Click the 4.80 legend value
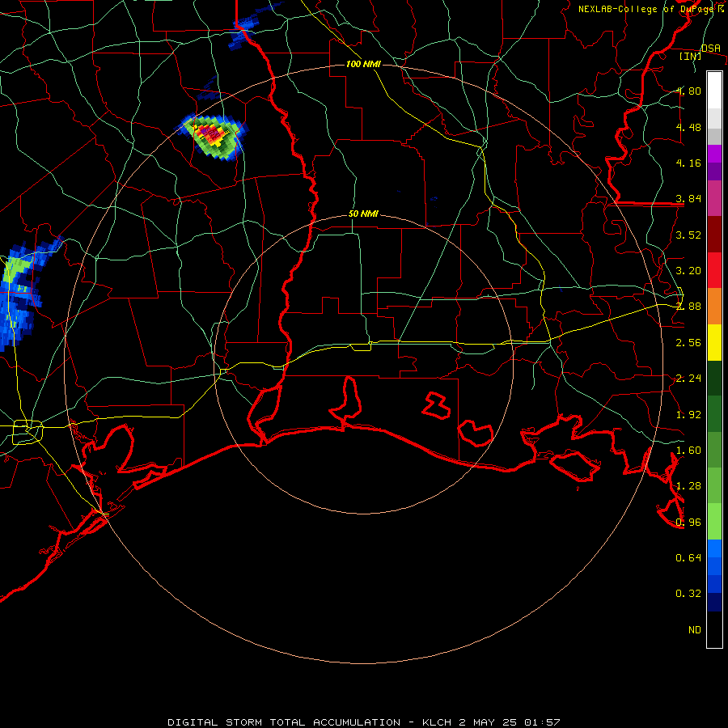The width and height of the screenshot is (728, 728). pos(688,91)
